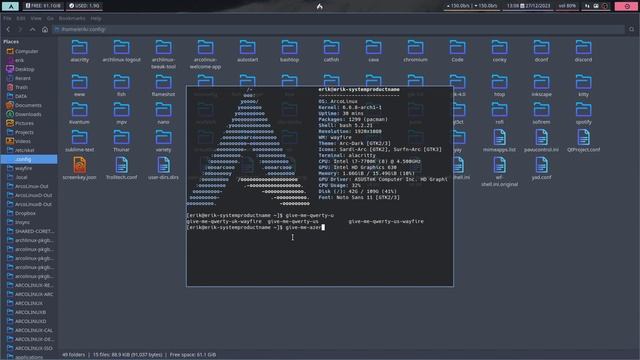Image resolution: width=640 pixels, height=360 pixels.
Task: Open the Go menu
Action: [50, 18]
